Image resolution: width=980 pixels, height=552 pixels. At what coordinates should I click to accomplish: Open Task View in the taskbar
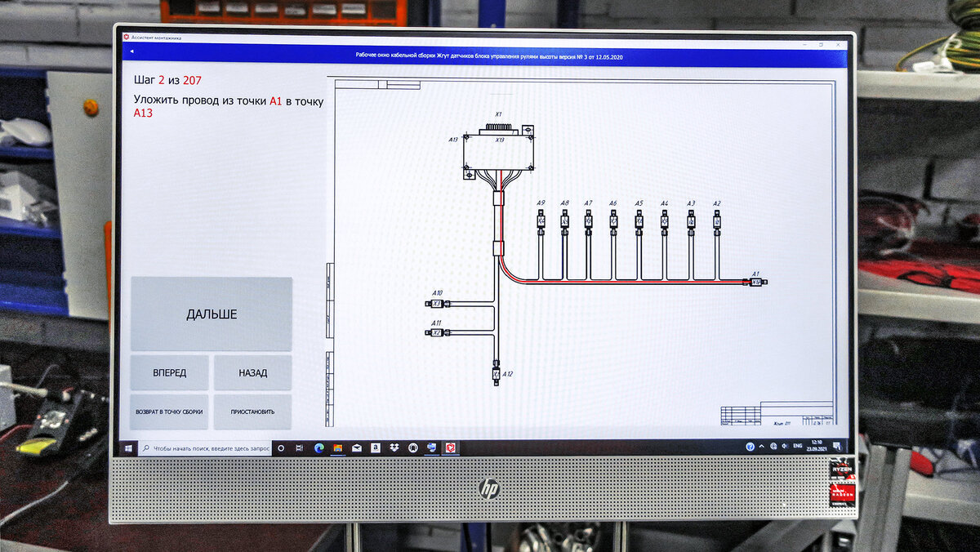[x=300, y=448]
